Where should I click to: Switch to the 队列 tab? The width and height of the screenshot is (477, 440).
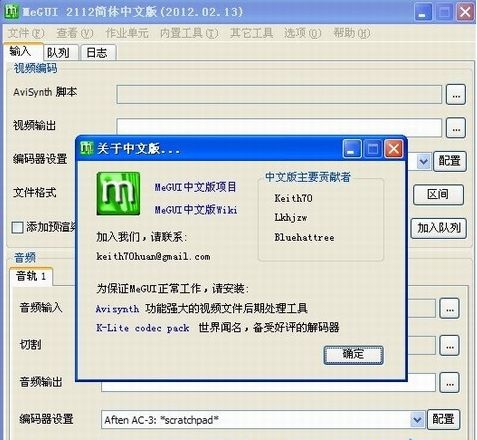pyautogui.click(x=61, y=52)
